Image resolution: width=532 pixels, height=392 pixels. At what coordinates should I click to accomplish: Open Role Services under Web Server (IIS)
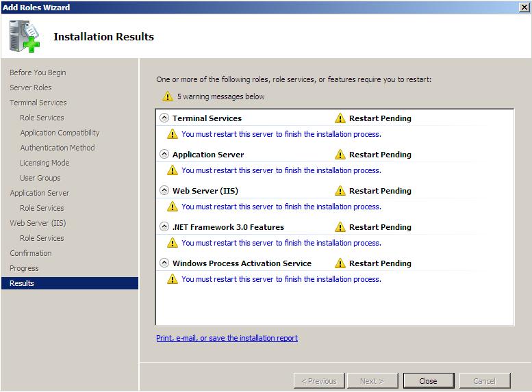click(42, 238)
